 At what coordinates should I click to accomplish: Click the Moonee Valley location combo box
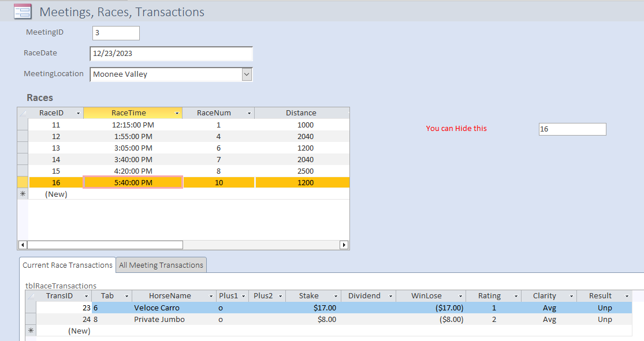pyautogui.click(x=171, y=74)
